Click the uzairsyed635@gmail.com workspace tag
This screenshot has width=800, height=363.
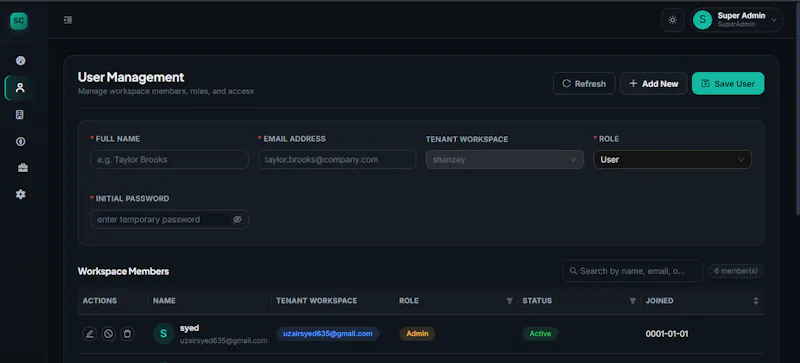pyautogui.click(x=328, y=334)
